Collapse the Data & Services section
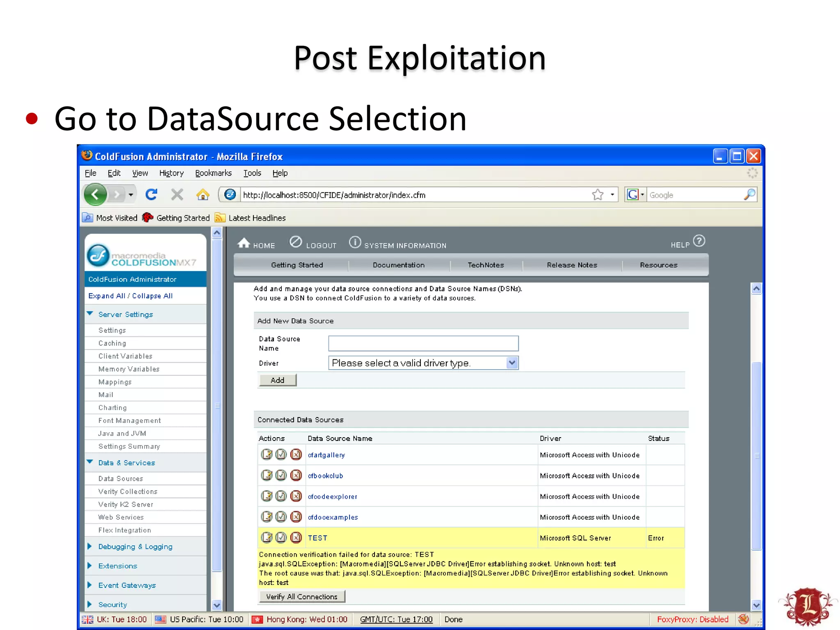The image size is (840, 630). [90, 462]
